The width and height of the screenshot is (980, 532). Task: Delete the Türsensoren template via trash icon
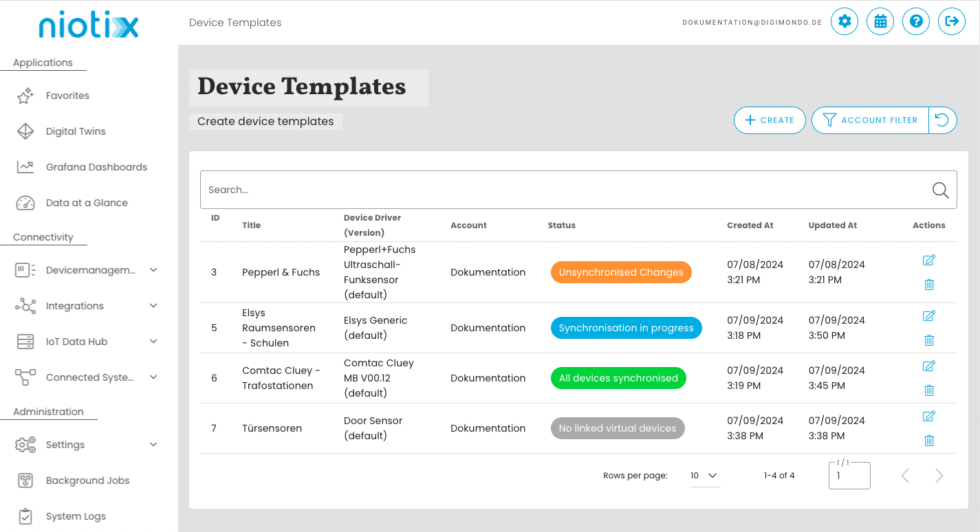click(x=928, y=441)
